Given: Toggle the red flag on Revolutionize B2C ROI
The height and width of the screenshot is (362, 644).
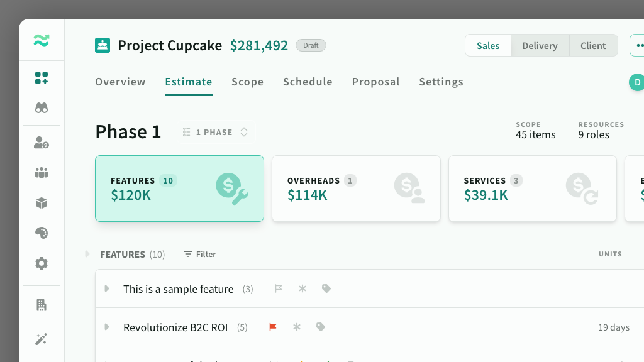Looking at the screenshot, I should (x=273, y=327).
